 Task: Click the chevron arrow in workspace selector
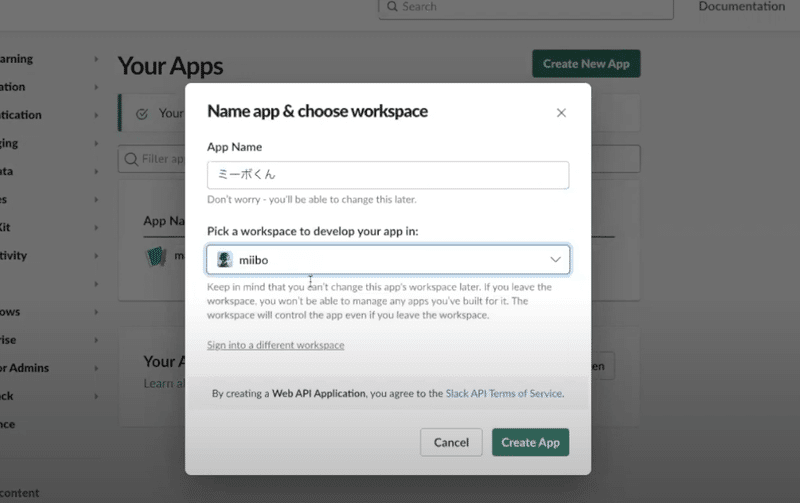pyautogui.click(x=556, y=260)
